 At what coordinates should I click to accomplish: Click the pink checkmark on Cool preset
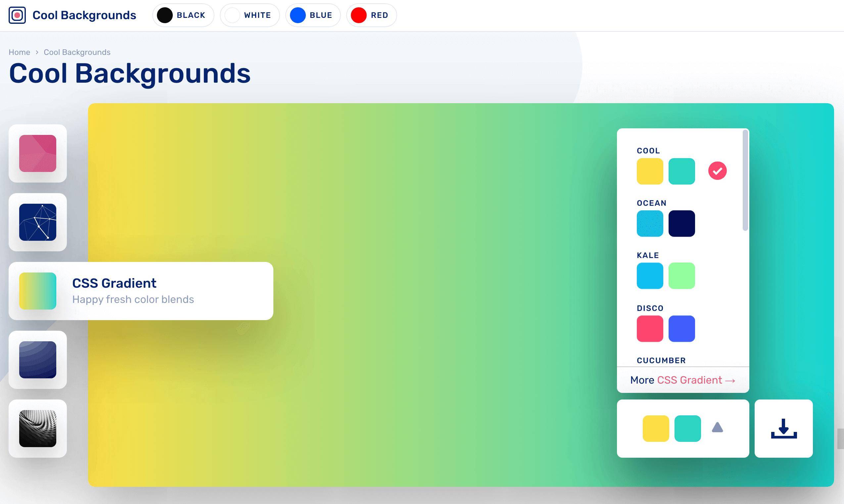click(x=717, y=171)
